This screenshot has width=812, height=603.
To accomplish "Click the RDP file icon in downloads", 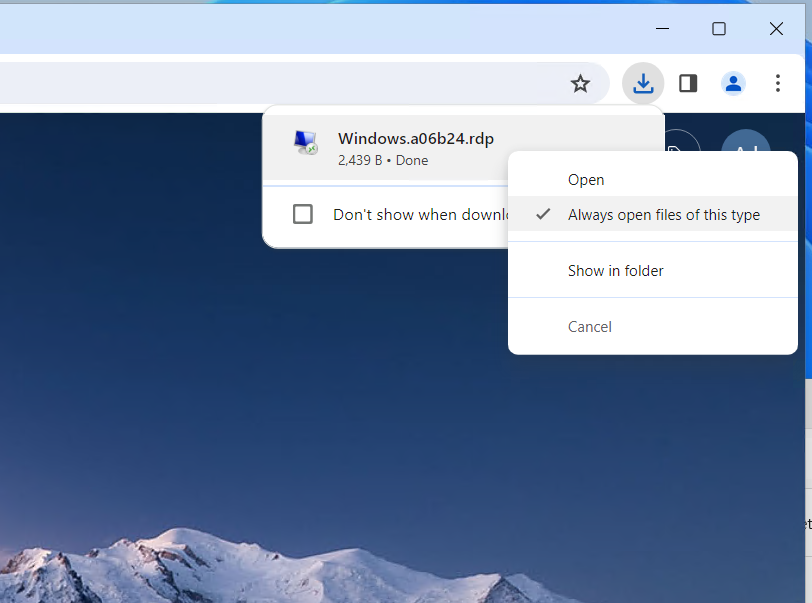I will pos(305,142).
